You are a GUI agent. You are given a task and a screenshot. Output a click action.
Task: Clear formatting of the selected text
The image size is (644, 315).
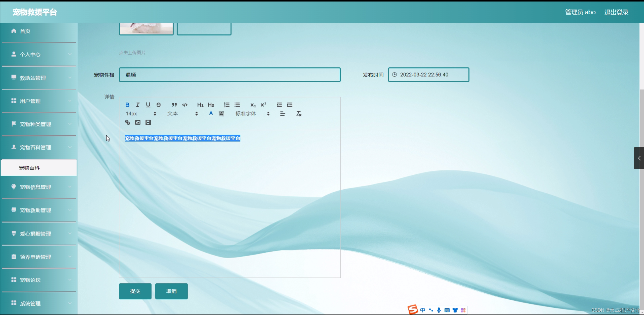pyautogui.click(x=299, y=114)
